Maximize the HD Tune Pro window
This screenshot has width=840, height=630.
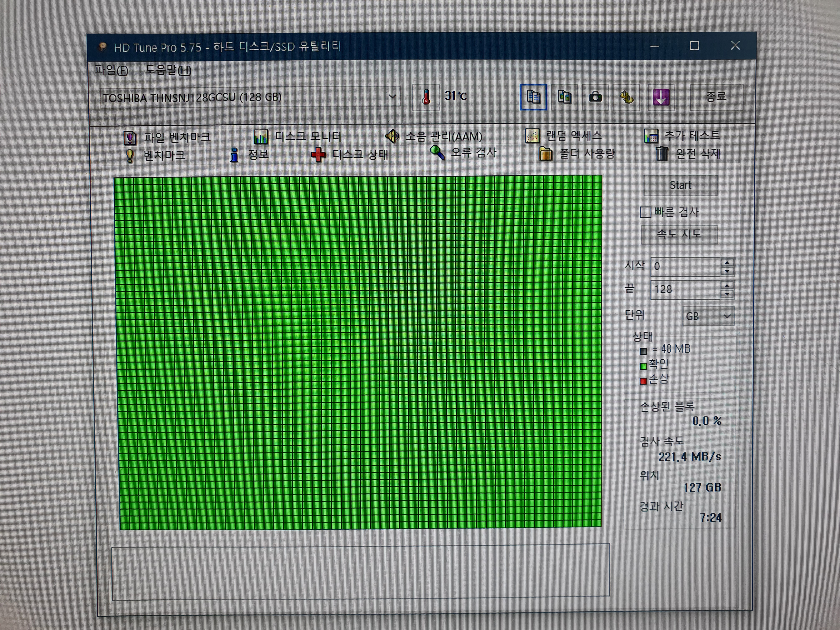(695, 46)
